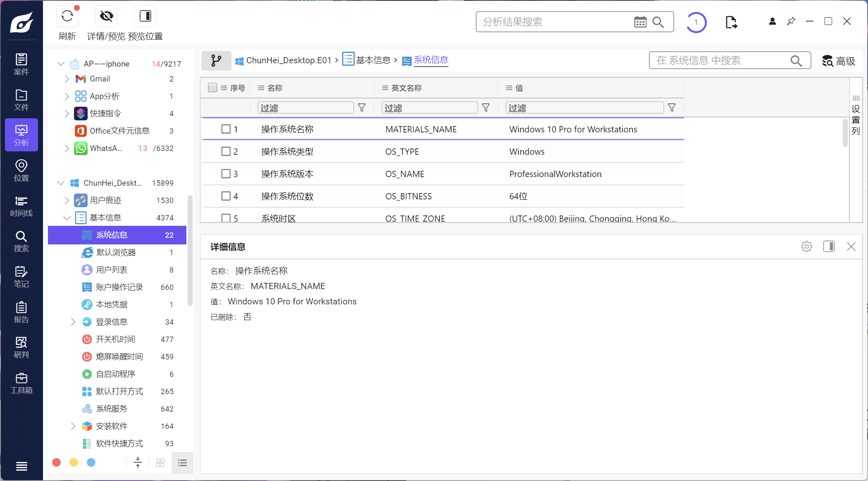Screen dimensions: 868x481
Task: Open the detail panel settings gear
Action: [x=806, y=246]
